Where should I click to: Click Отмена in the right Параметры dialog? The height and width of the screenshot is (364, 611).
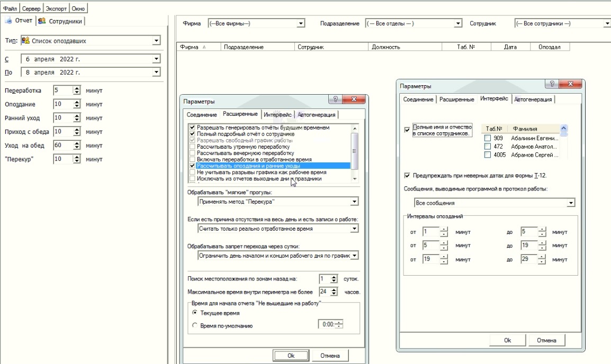click(546, 340)
